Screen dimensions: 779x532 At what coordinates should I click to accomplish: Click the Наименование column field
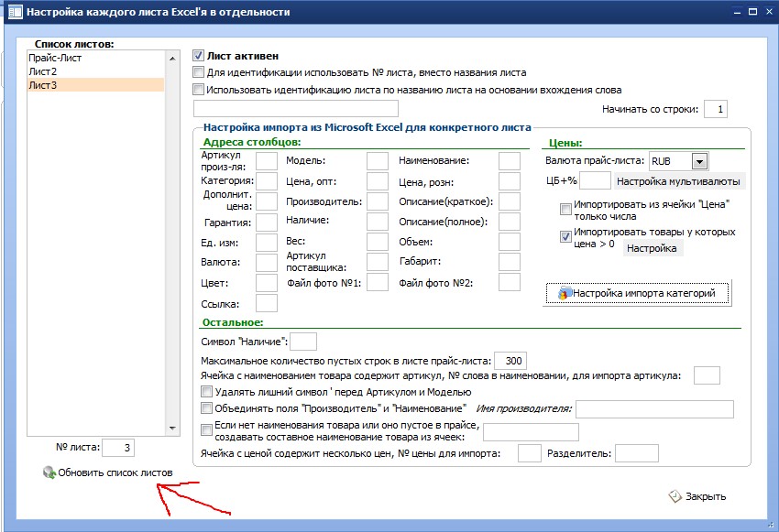[x=510, y=161]
